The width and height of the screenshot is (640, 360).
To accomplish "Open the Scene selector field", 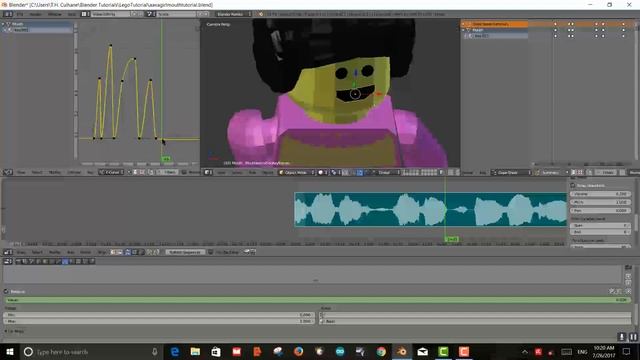I will (177, 14).
